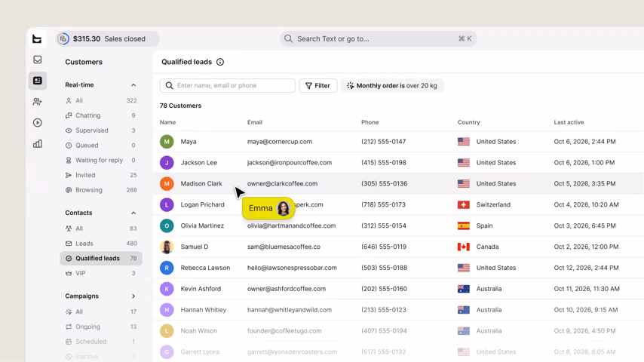644x362 pixels.
Task: Open the bar chart reports sidebar icon
Action: pos(38,144)
